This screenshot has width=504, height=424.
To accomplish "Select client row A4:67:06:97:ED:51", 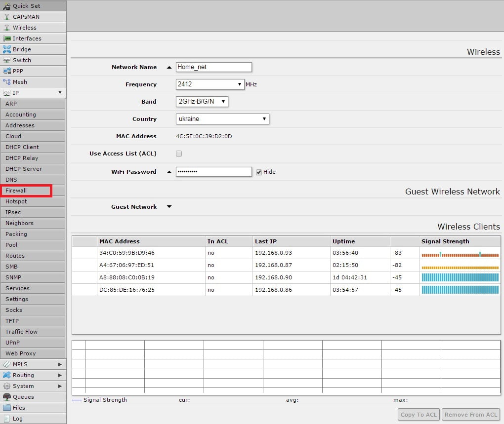I will (x=286, y=265).
